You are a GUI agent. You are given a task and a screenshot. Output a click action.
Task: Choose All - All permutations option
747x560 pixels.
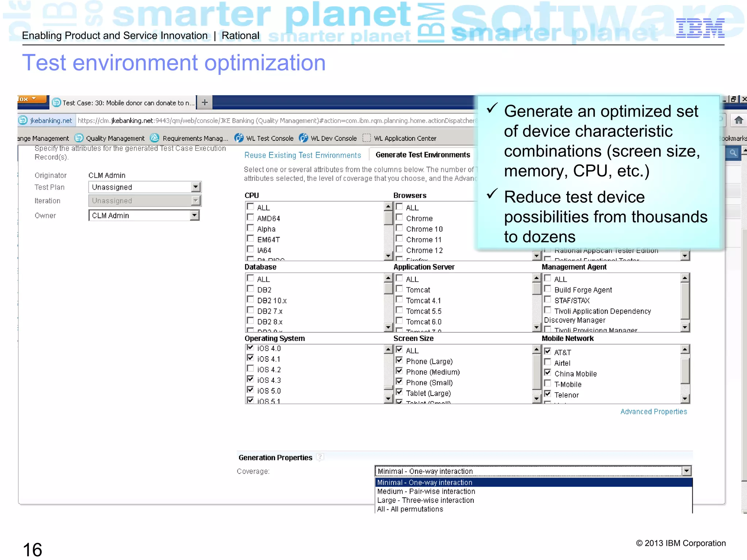pyautogui.click(x=534, y=509)
